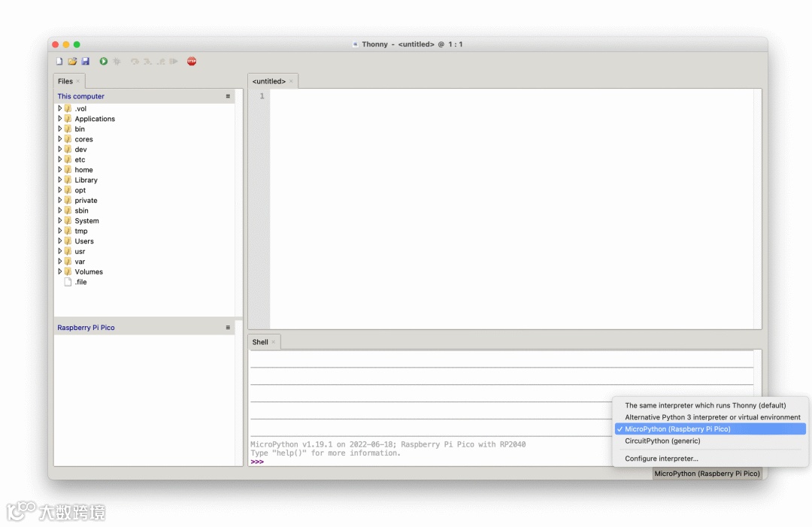Click the Volumes folder icon

point(68,272)
